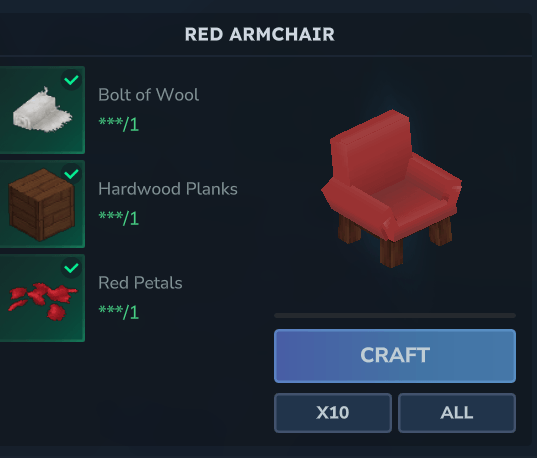The image size is (537, 458).
Task: Click the red armchair preview model
Action: (391, 188)
